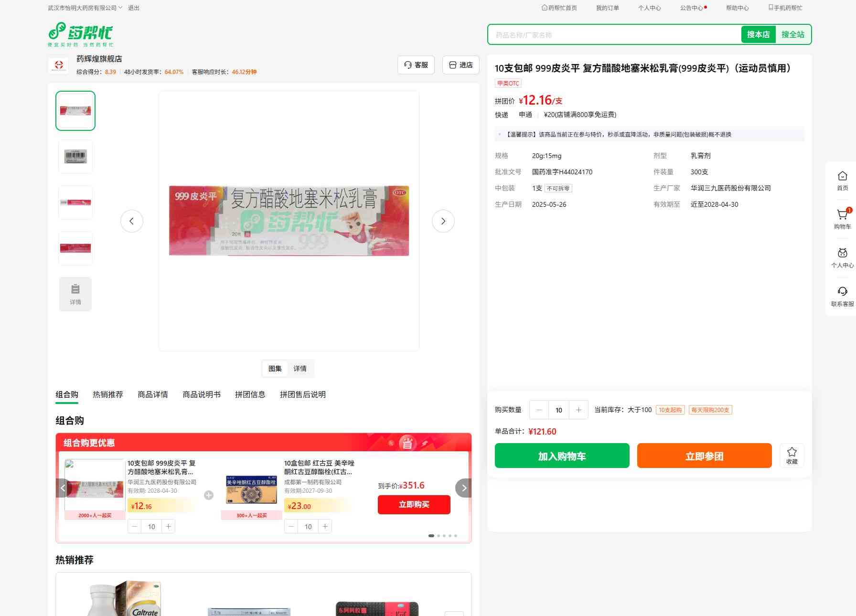Open the shopping cart sidebar icon
This screenshot has height=616, width=856.
click(842, 215)
